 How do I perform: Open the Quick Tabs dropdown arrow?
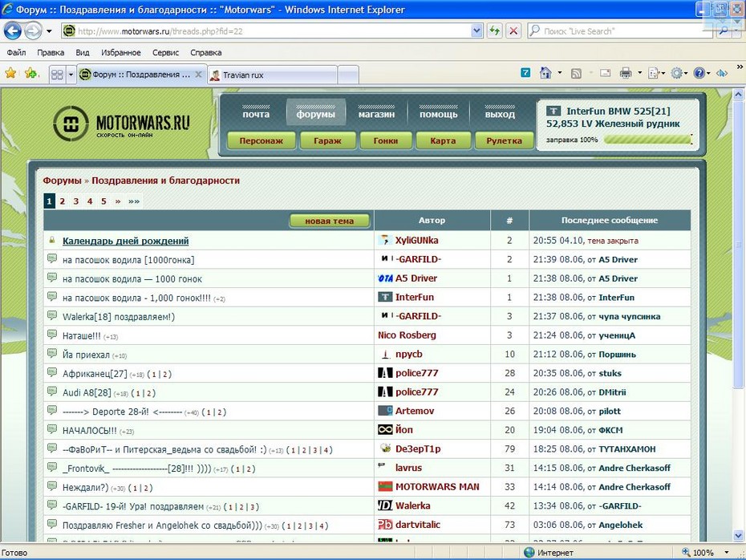pos(71,74)
